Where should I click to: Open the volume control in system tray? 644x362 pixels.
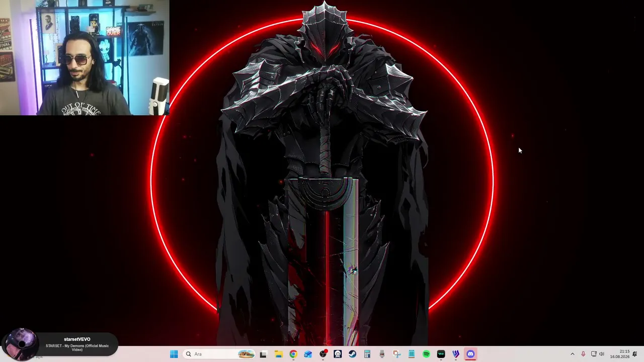tap(602, 354)
